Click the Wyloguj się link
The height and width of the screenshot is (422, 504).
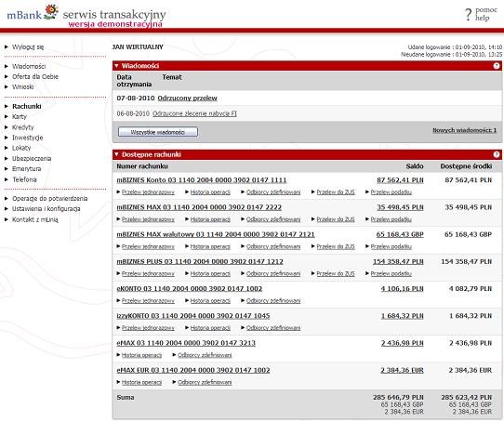click(28, 46)
